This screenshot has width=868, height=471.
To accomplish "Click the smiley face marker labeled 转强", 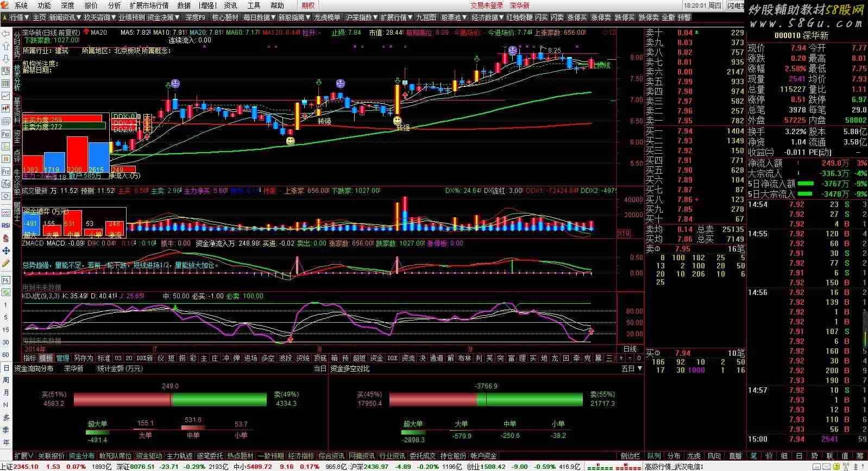I will (397, 121).
